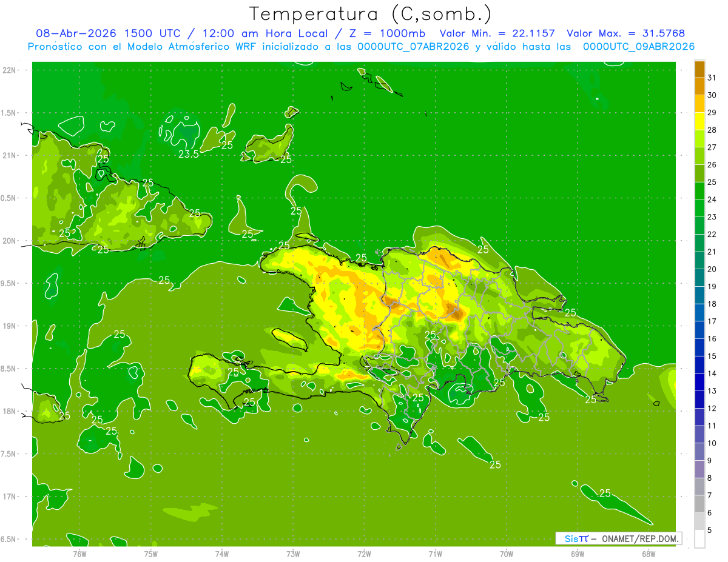This screenshot has height=562, width=728.
Task: Pick the purple swatch between 8 and 9
Action: point(699,469)
